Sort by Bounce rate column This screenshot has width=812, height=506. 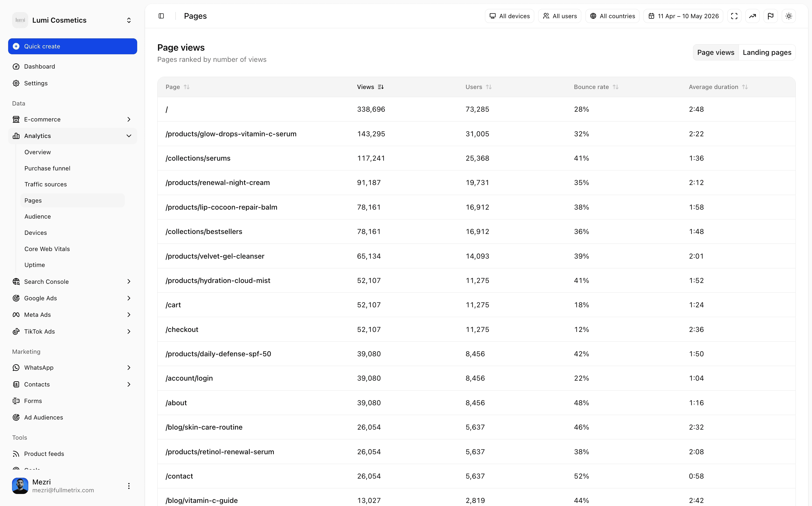point(596,87)
